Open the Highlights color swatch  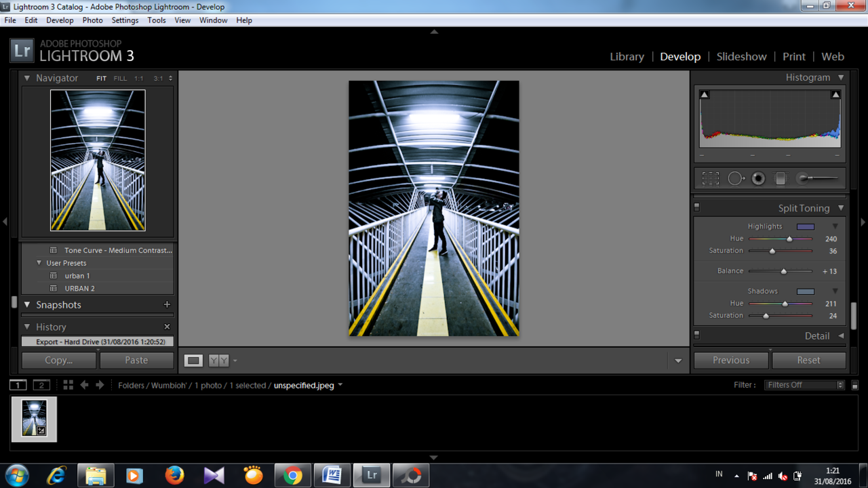click(806, 226)
